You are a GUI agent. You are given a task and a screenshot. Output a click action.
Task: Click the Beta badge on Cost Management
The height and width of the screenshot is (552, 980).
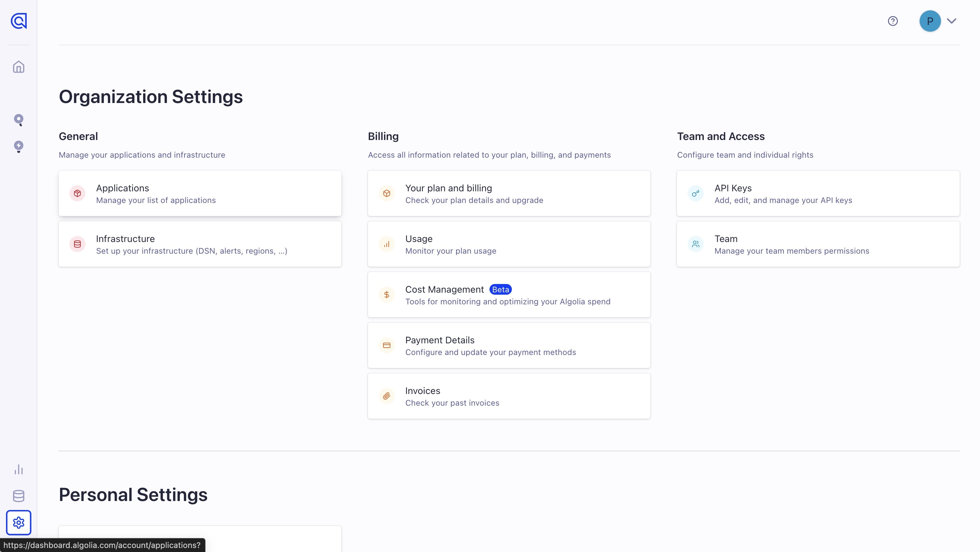coord(500,290)
